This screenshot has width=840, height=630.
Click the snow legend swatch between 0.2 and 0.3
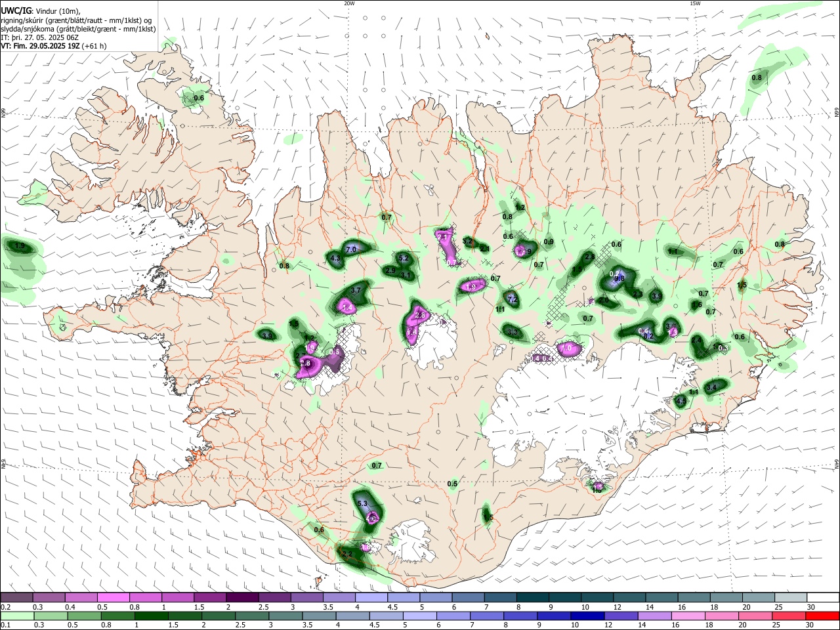point(16,598)
